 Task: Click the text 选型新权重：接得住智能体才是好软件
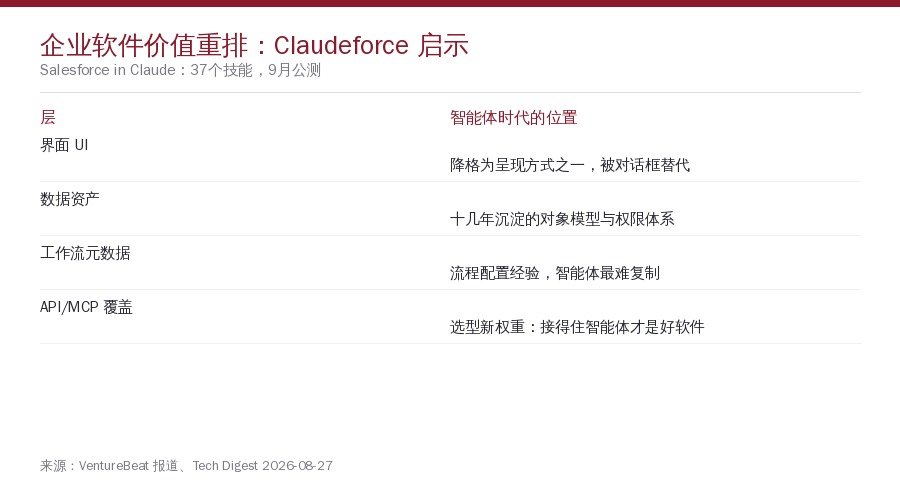point(577,327)
